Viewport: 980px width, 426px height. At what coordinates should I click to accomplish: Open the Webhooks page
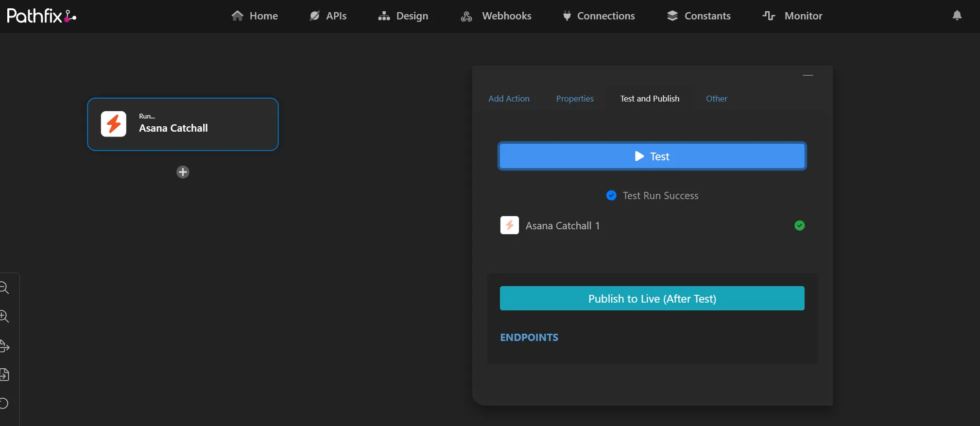(x=496, y=16)
